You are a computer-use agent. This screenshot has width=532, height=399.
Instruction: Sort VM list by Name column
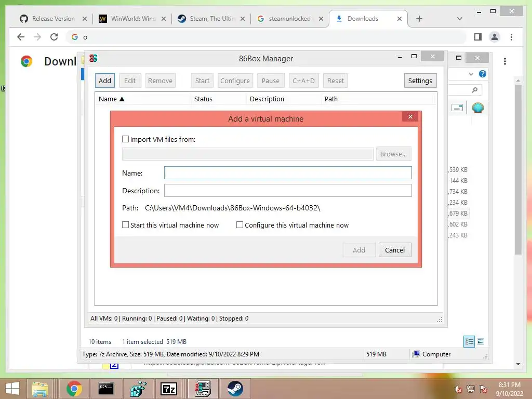[142, 99]
